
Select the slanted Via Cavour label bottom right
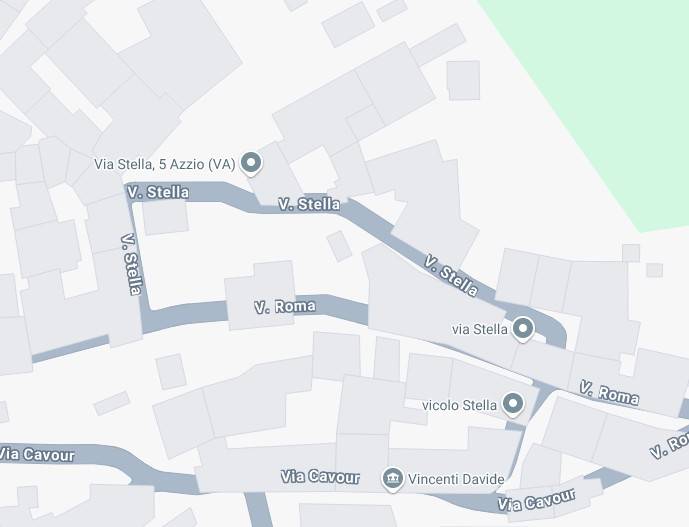click(536, 499)
